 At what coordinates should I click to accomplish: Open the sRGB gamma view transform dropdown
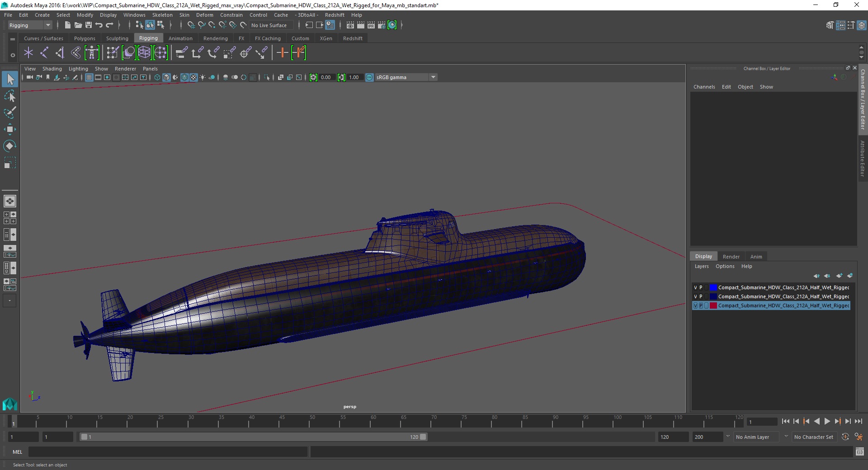click(406, 77)
